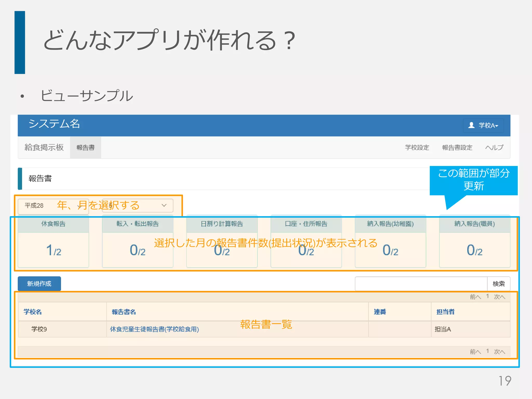Open 学校設定 menu item

click(417, 148)
